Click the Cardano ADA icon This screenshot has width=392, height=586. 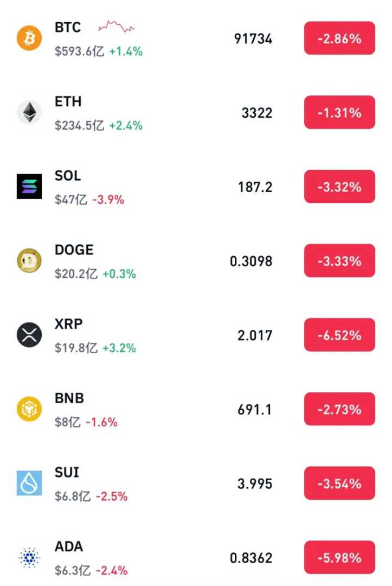click(29, 557)
